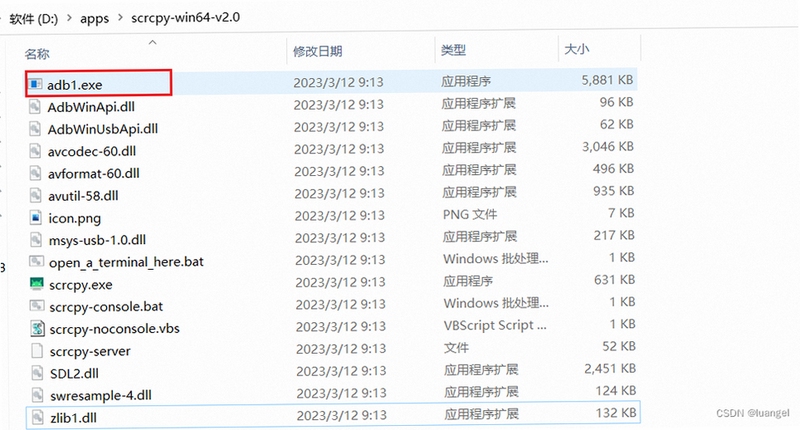Screen dimensions: 800x430
Task: Click the avutil-58.dll file icon
Action: 35,195
